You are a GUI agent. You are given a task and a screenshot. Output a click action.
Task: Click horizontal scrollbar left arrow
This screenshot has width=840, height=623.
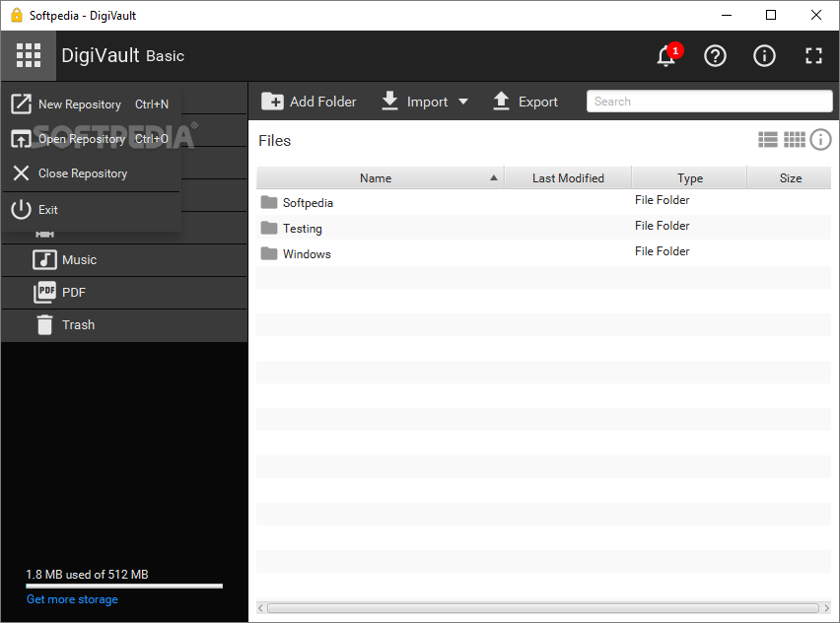click(261, 608)
